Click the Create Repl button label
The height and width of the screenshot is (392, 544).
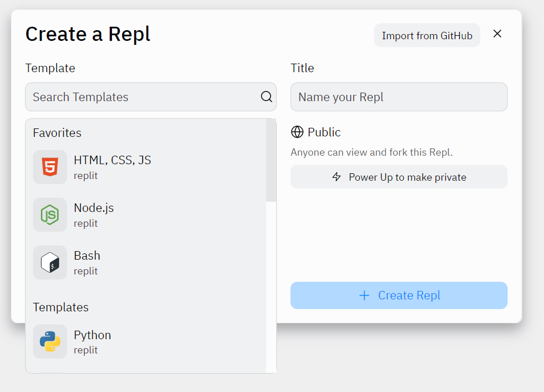[x=409, y=295]
